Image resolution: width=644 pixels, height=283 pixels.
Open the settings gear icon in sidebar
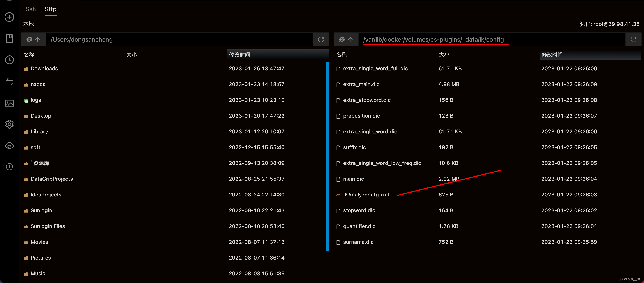tap(9, 124)
